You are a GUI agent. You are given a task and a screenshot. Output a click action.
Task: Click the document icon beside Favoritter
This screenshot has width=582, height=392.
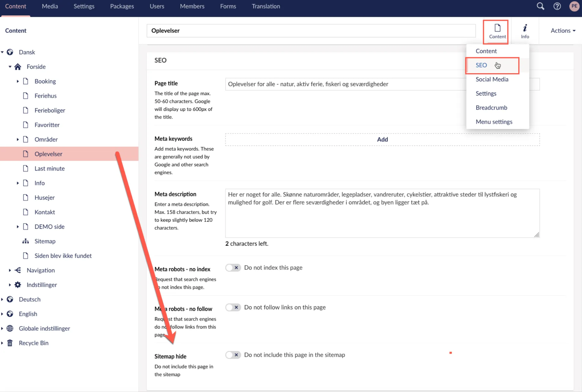pyautogui.click(x=26, y=125)
